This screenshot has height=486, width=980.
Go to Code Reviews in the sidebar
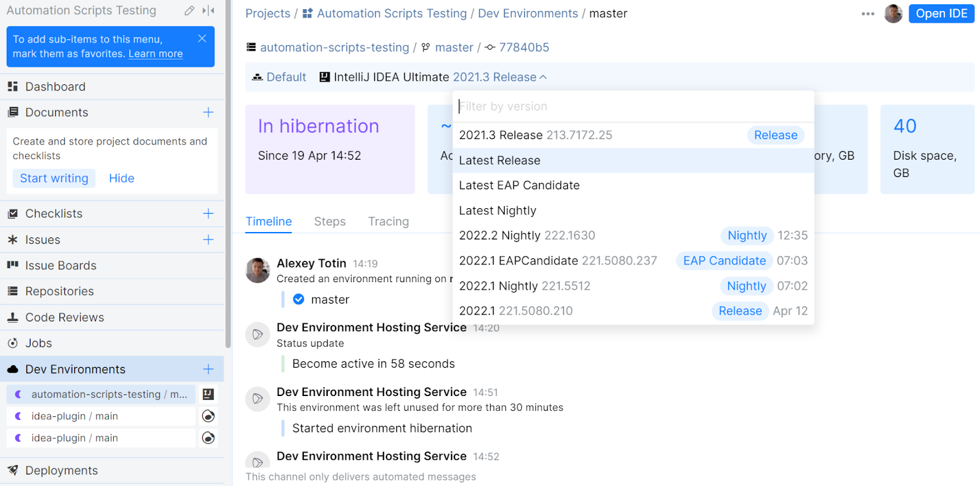point(112,318)
